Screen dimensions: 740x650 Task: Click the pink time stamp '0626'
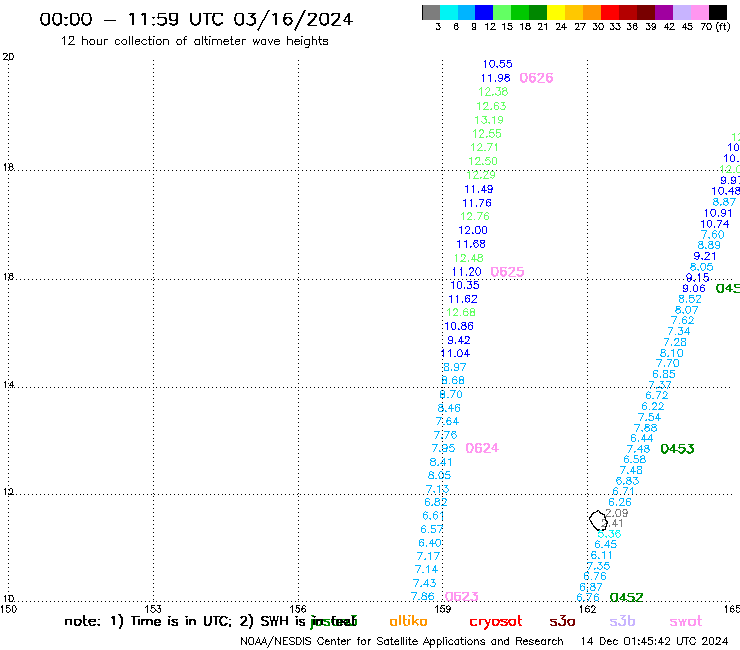point(536,78)
